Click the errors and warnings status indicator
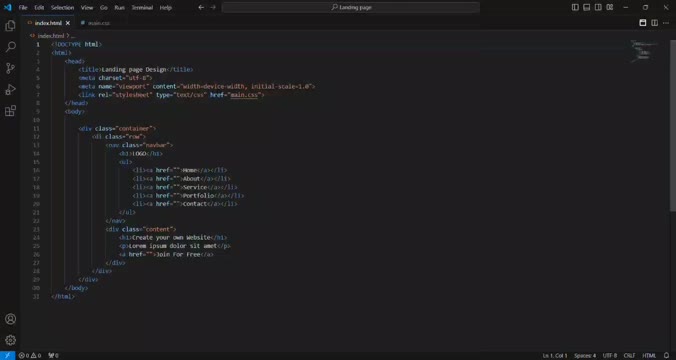This screenshot has width=676, height=360. point(30,356)
